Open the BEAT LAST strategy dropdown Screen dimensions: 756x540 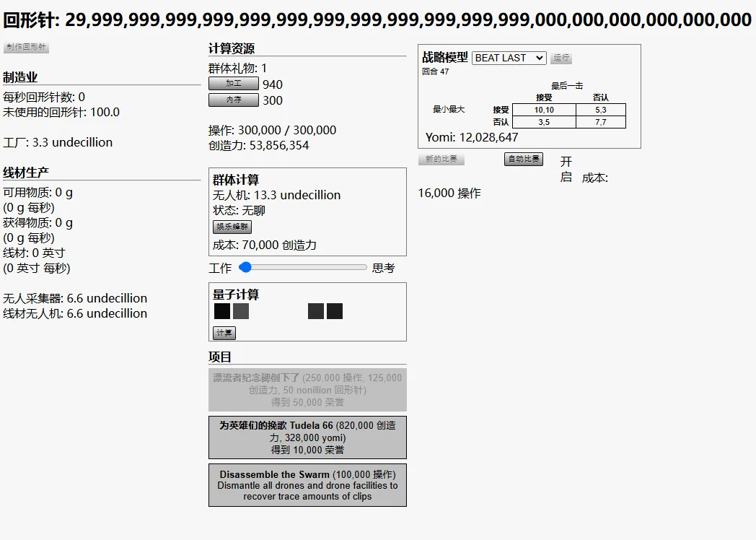pyautogui.click(x=509, y=58)
